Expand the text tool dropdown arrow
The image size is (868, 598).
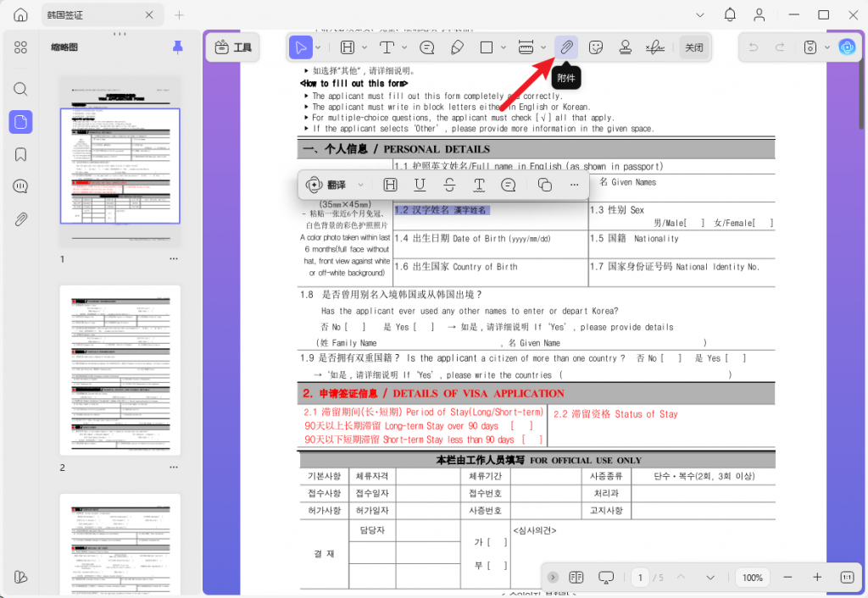[404, 47]
